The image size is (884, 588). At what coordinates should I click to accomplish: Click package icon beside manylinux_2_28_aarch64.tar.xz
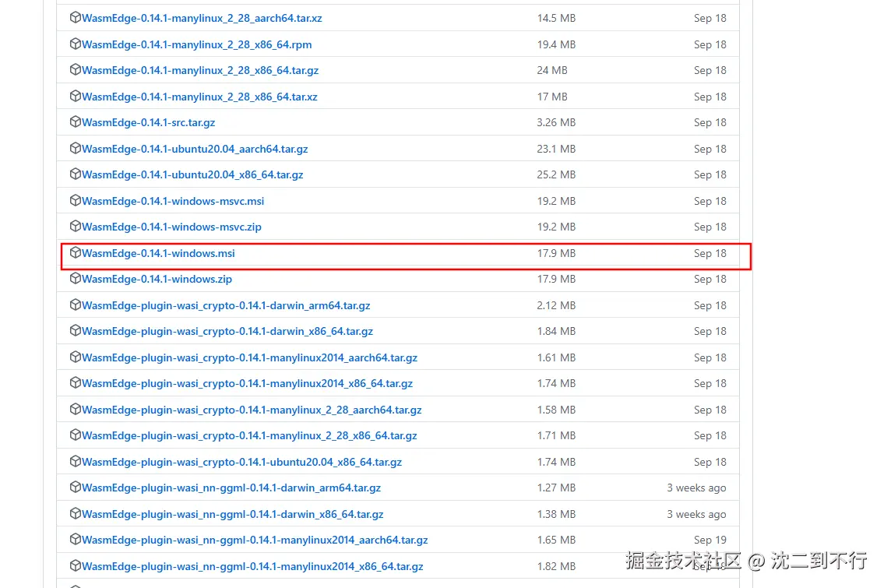(x=75, y=17)
